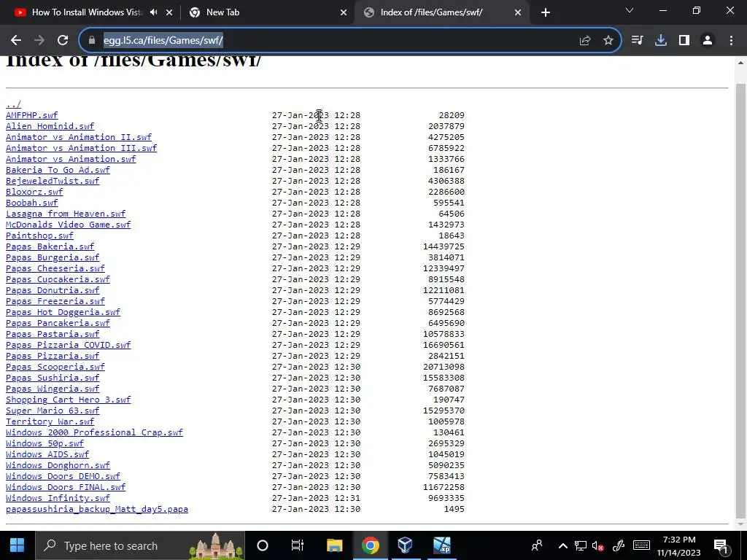Image resolution: width=747 pixels, height=560 pixels.
Task: Open the media control icon in toolbar
Action: [637, 41]
